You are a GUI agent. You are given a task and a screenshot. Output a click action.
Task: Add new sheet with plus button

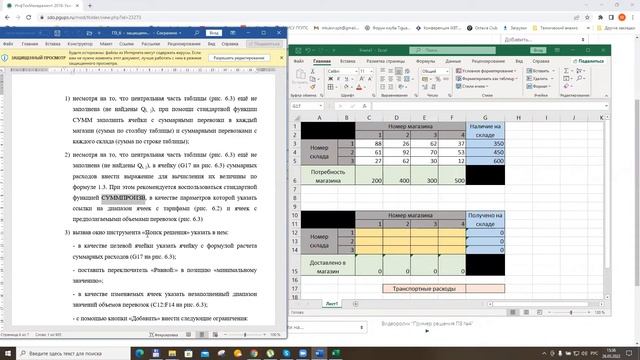click(356, 304)
